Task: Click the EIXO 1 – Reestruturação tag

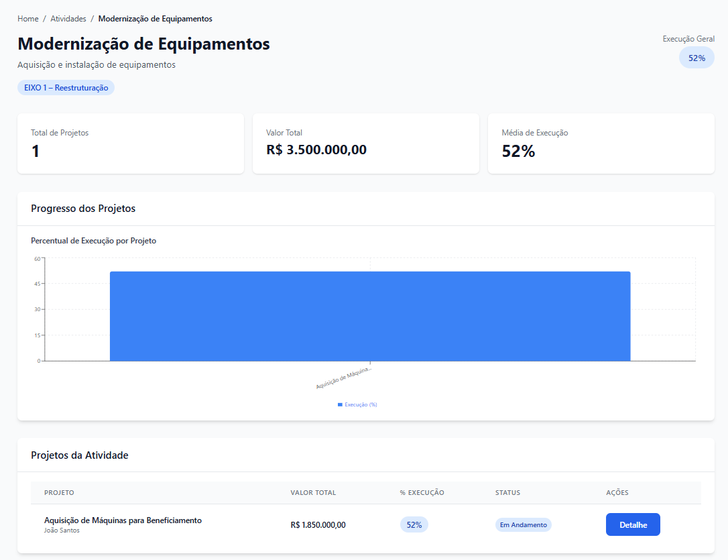Action: pos(66,88)
